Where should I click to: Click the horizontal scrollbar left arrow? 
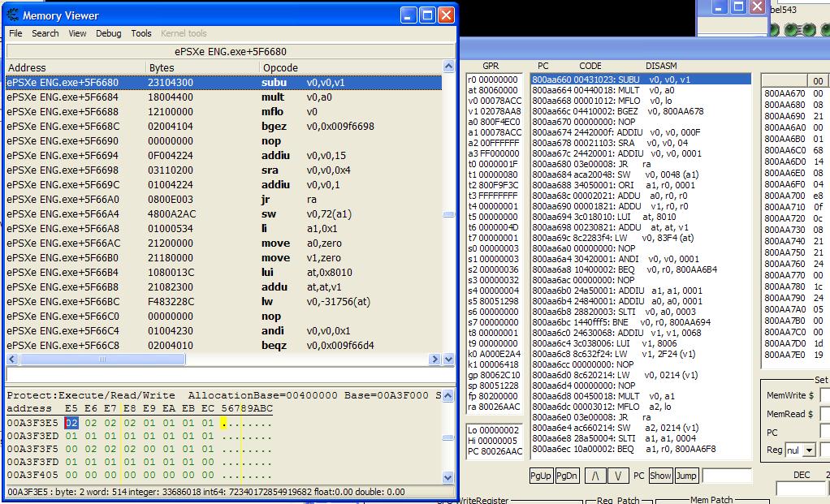12,359
